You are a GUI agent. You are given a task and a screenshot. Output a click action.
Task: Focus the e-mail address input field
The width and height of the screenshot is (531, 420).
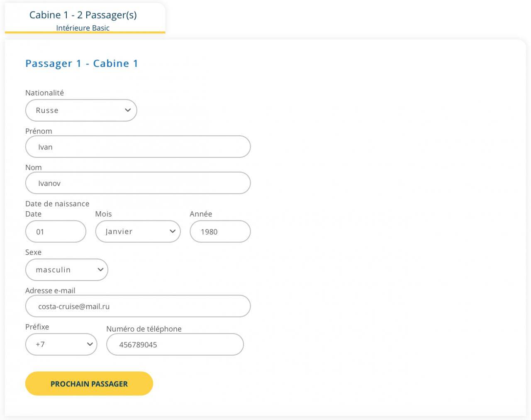pos(138,306)
